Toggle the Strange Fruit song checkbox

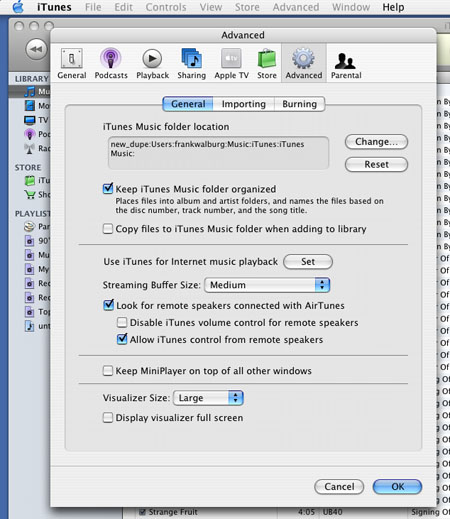142,512
